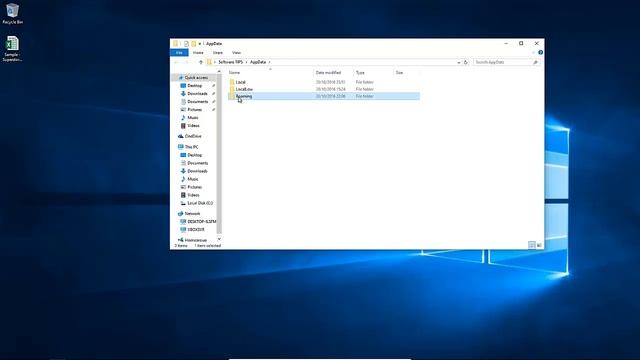Open Music under This PC
The height and width of the screenshot is (360, 640).
tap(193, 179)
